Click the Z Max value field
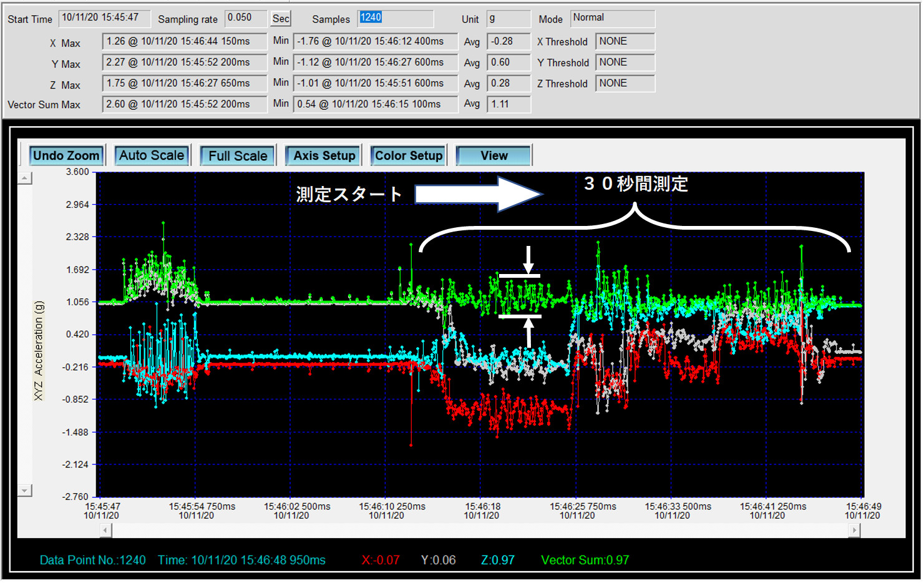Screen dimensions: 924x583 pyautogui.click(x=185, y=84)
